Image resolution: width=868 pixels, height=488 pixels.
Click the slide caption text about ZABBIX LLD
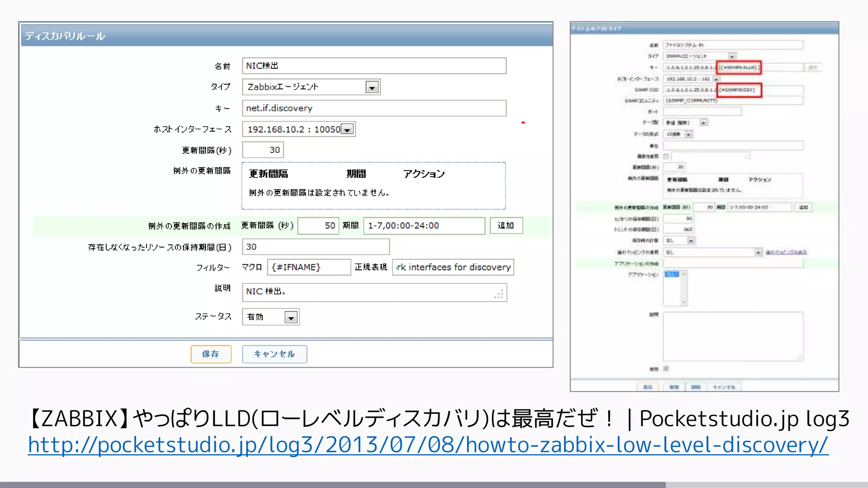(x=438, y=419)
